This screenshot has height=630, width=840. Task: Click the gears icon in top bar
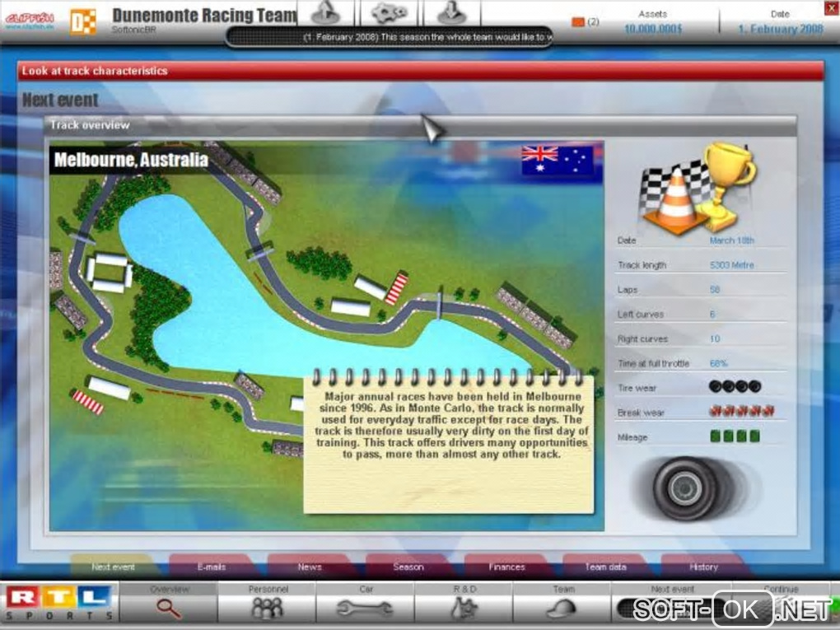point(389,13)
